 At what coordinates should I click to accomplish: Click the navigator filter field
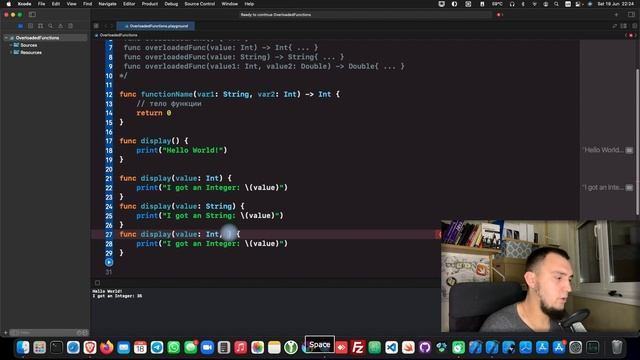coord(48,333)
